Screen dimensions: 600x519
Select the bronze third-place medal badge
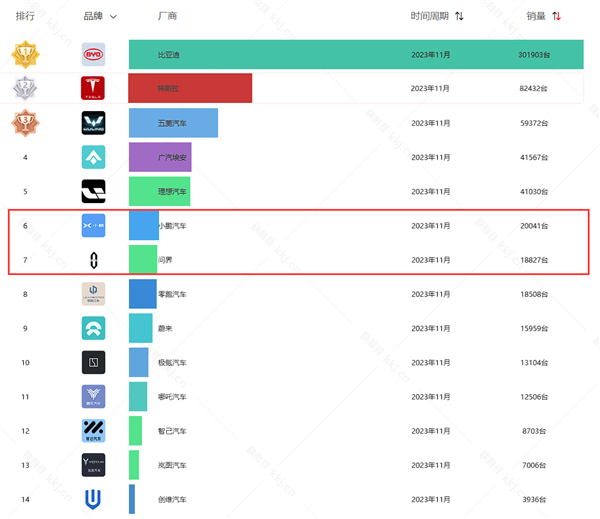pos(25,123)
